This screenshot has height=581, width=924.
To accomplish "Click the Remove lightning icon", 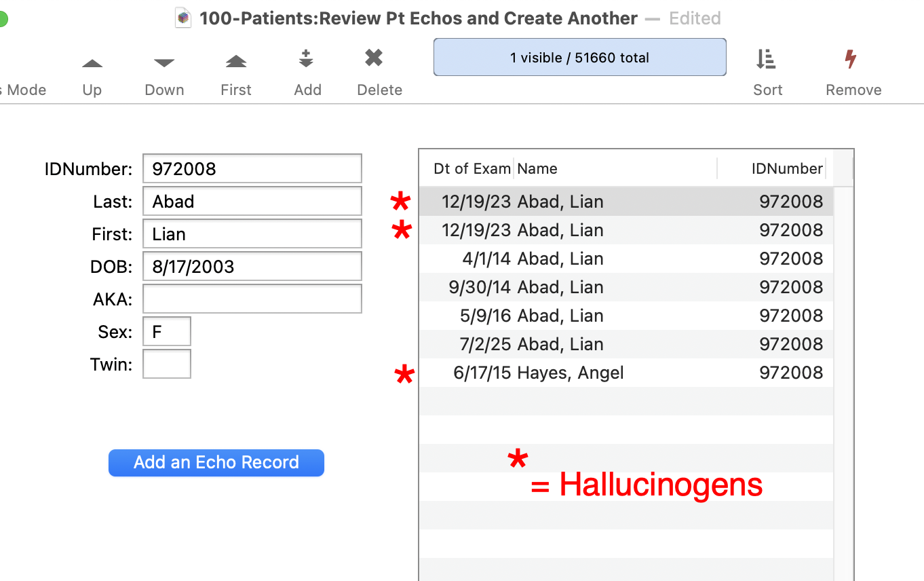I will click(x=850, y=60).
